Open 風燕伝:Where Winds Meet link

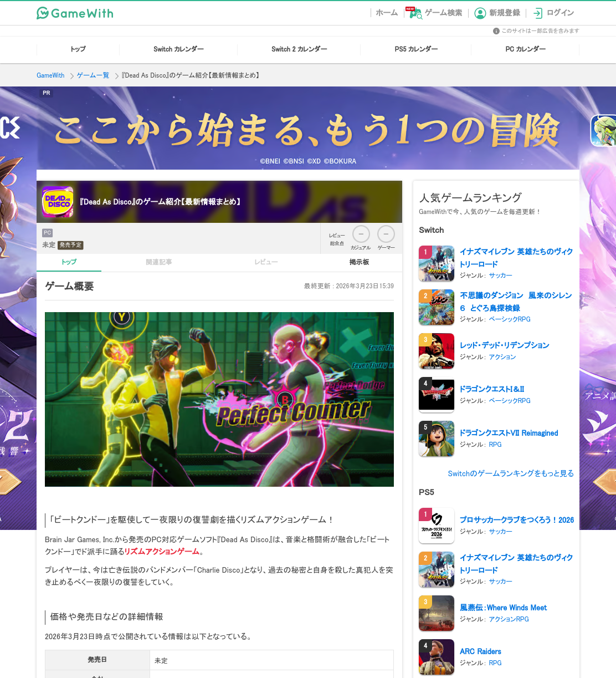click(x=503, y=608)
